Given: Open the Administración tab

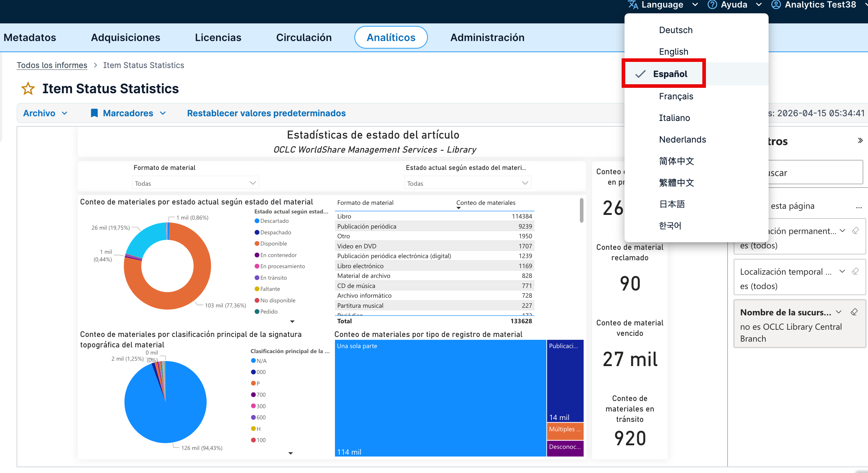Looking at the screenshot, I should tap(487, 37).
